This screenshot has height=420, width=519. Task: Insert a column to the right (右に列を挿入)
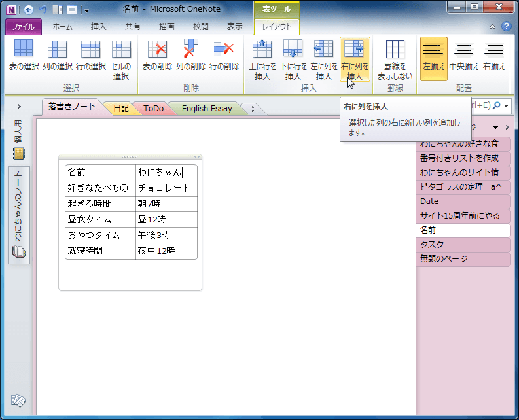355,60
